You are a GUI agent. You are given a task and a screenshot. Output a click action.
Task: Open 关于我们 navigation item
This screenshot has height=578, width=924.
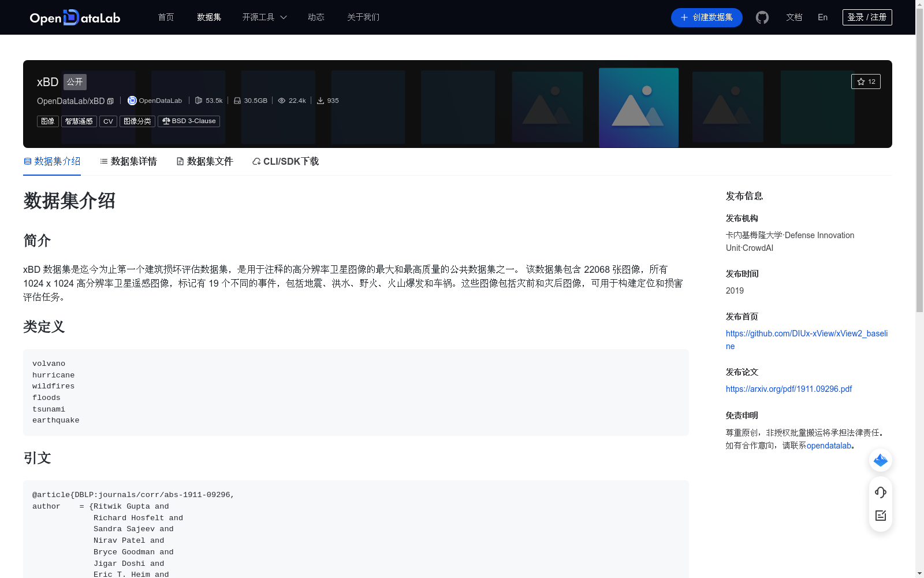click(x=363, y=17)
